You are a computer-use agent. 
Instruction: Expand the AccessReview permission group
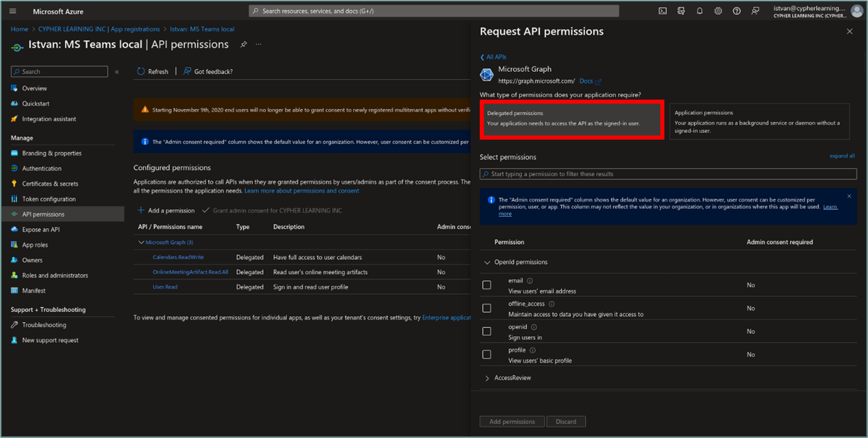(487, 378)
